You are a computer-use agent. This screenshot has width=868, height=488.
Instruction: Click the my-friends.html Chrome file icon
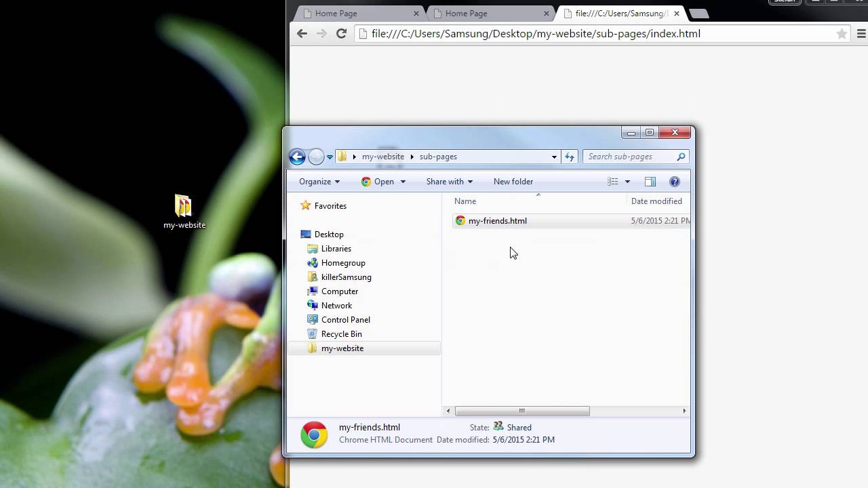click(460, 221)
